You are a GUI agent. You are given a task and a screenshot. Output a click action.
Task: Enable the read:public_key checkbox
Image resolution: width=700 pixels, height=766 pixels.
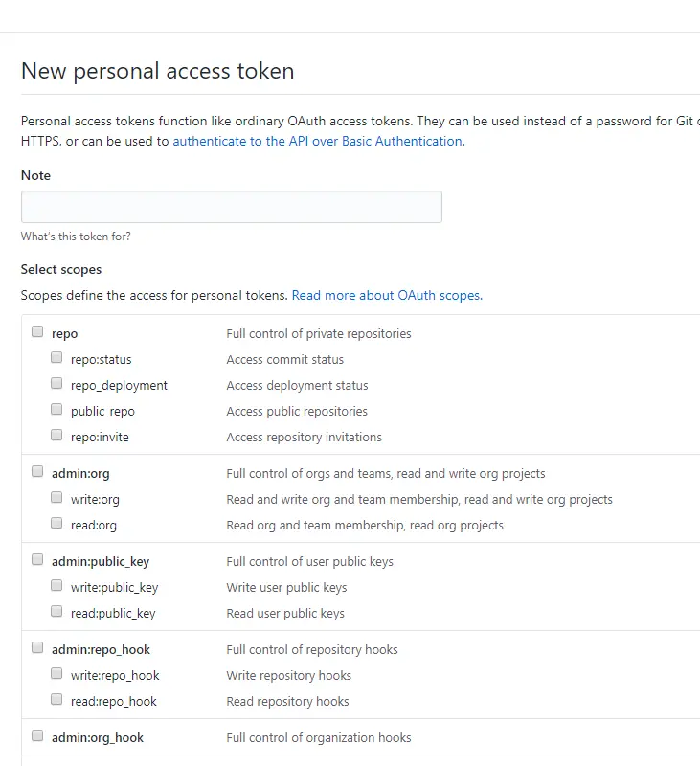(56, 610)
